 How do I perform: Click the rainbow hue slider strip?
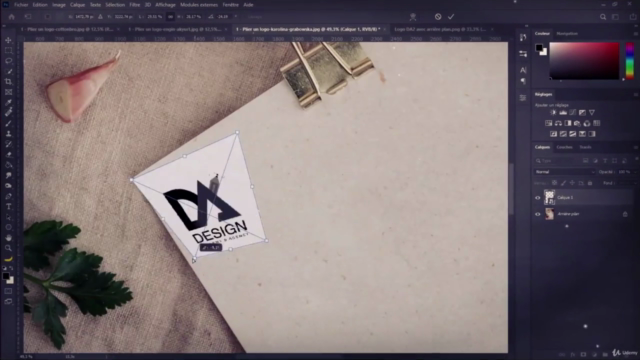(630, 60)
